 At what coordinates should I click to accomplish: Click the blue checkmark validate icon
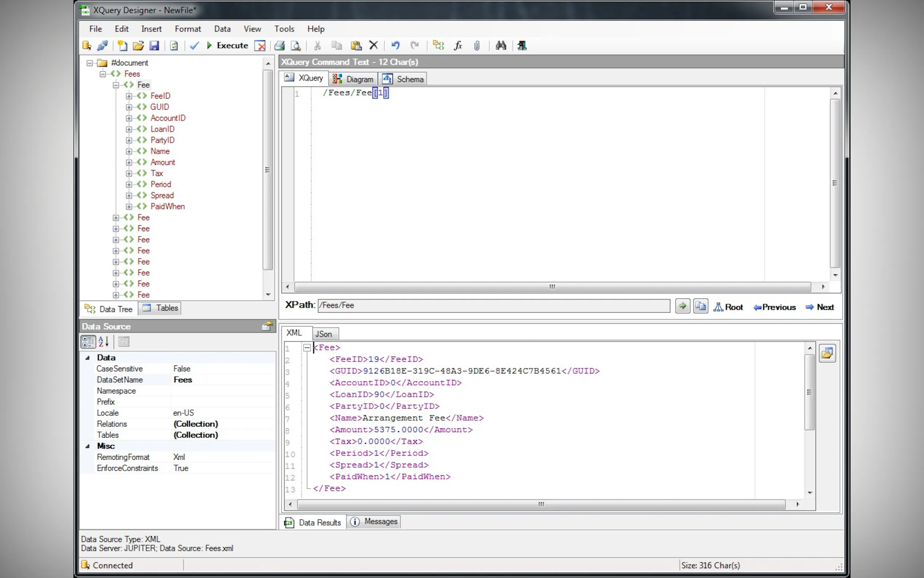tap(194, 45)
